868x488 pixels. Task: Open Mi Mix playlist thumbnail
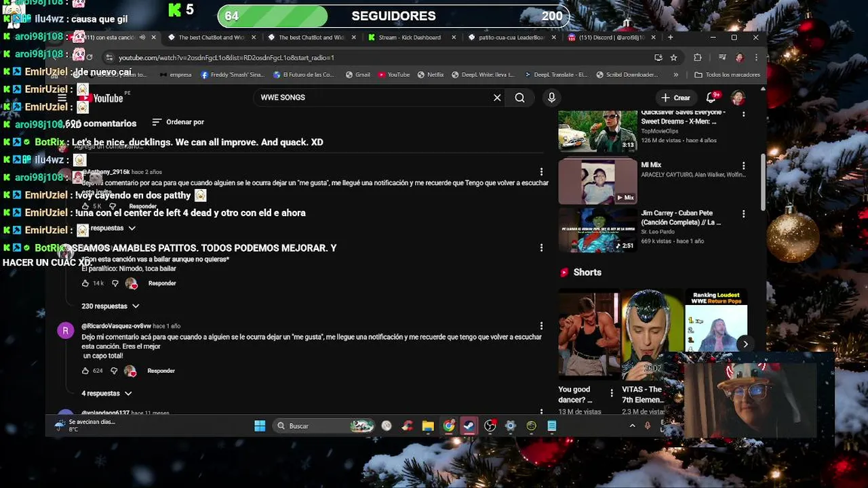click(x=597, y=182)
